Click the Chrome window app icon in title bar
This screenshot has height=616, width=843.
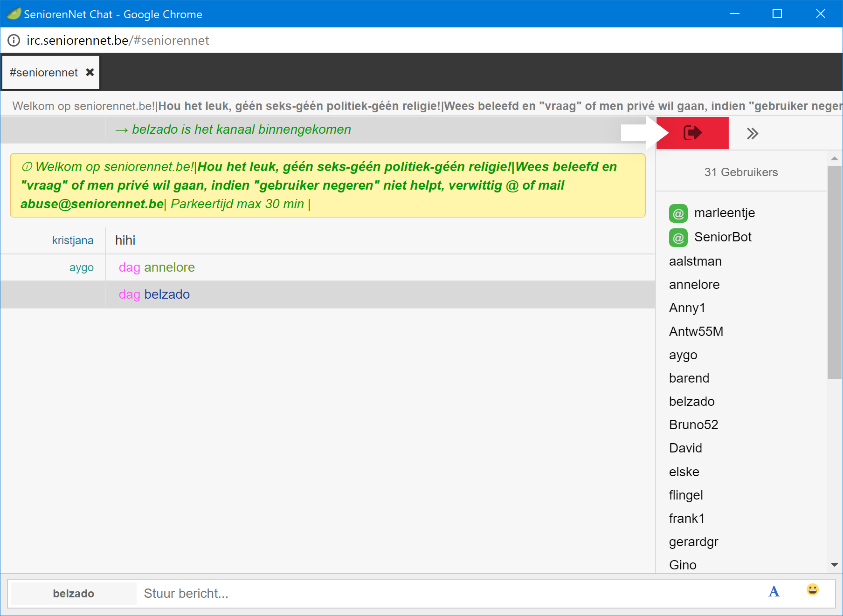pyautogui.click(x=14, y=14)
